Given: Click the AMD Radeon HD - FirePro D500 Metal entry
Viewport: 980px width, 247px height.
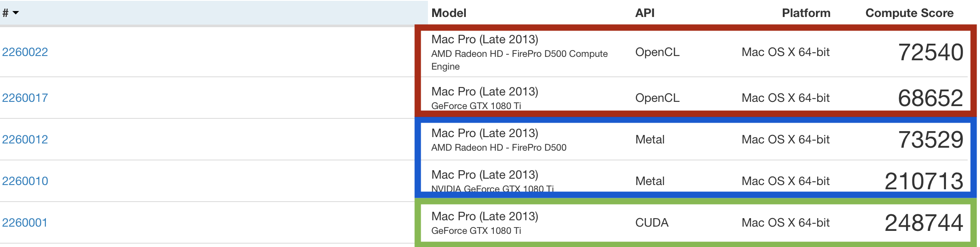Looking at the screenshot, I should tap(499, 148).
